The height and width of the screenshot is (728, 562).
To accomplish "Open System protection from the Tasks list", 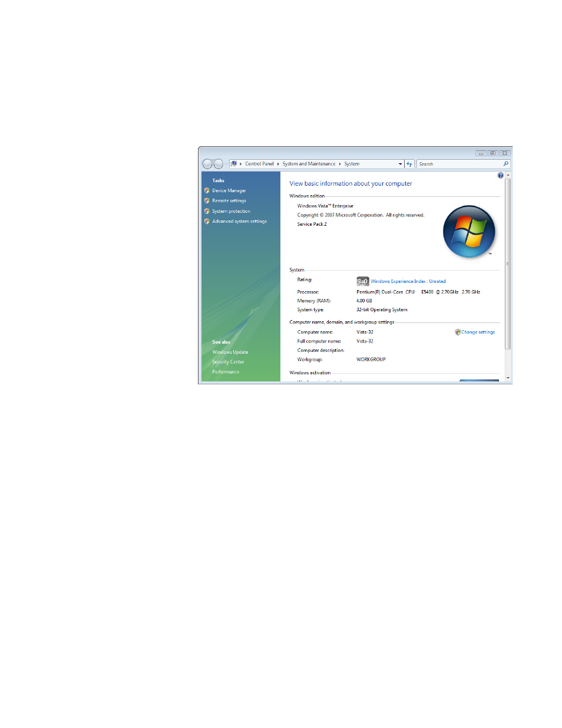I will [x=232, y=212].
